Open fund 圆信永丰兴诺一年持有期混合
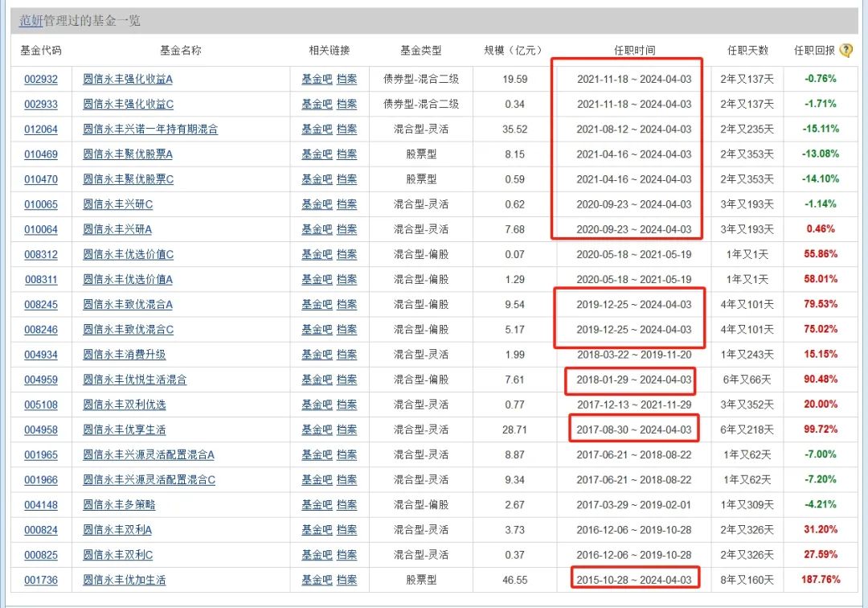This screenshot has width=868, height=608. 150,129
